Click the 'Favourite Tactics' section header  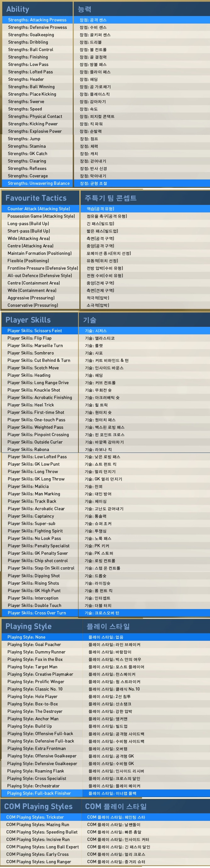tap(36, 198)
